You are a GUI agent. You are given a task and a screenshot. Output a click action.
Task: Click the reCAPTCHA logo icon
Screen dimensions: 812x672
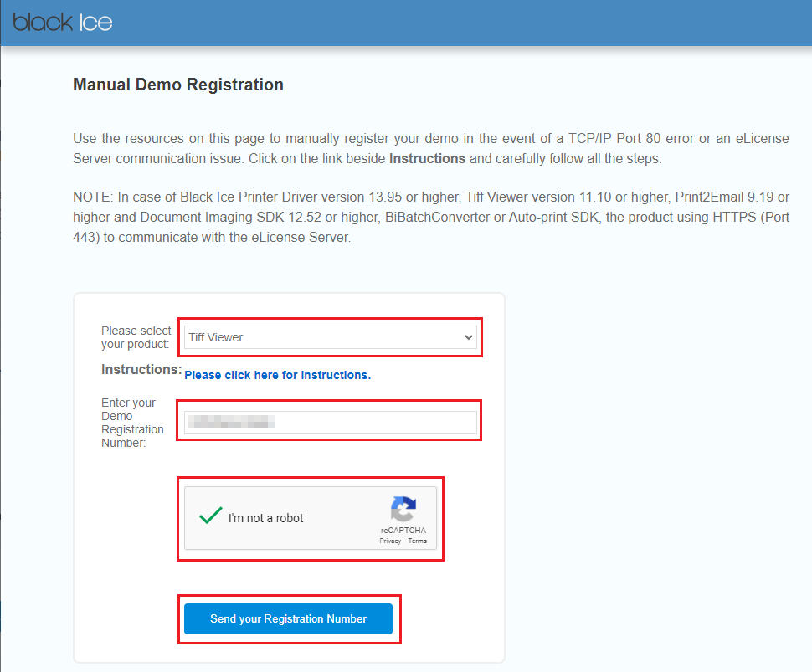pyautogui.click(x=403, y=509)
